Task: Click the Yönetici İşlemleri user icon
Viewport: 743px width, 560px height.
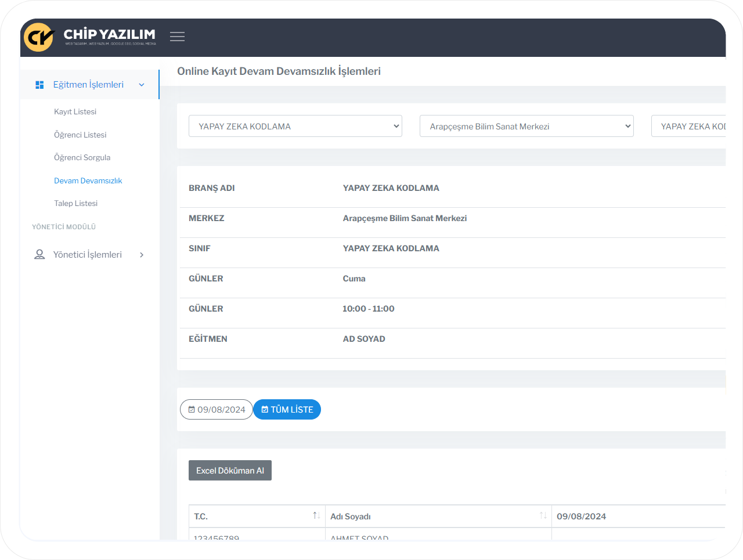Action: (x=39, y=254)
